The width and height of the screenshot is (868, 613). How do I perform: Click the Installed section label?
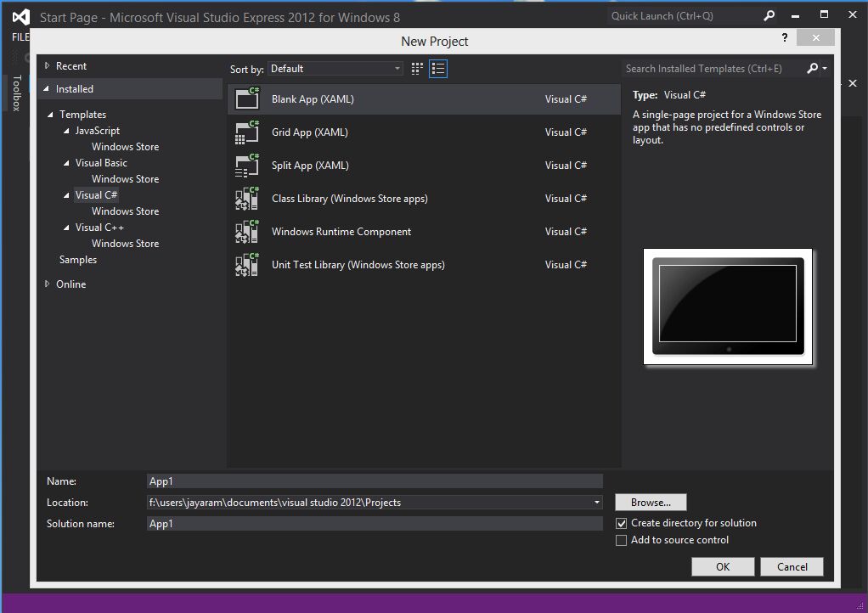74,88
